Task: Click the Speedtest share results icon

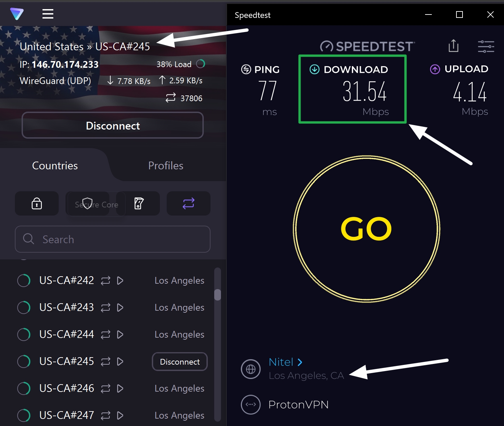Action: [453, 46]
